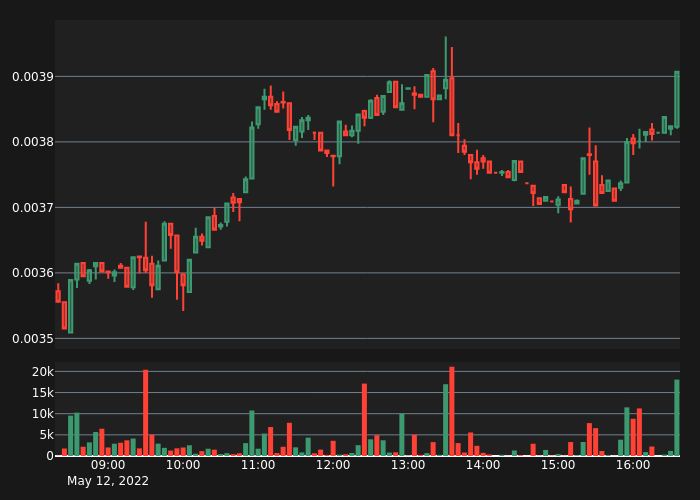700x500 pixels.
Task: Click the 15k volume axis label
Action: pyautogui.click(x=43, y=392)
